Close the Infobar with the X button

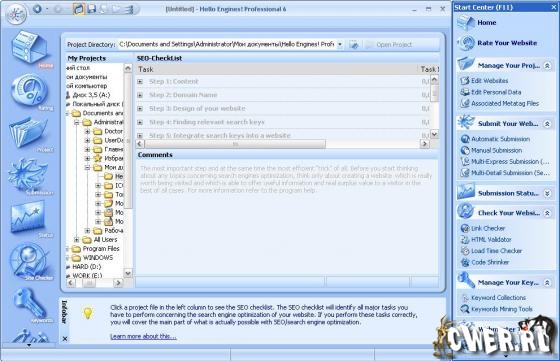(65, 339)
